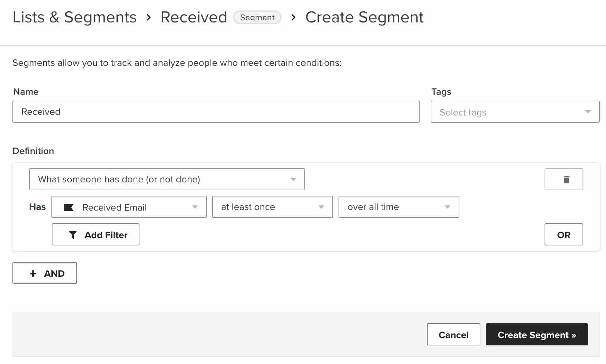Change the Received Email metric dropdown
Viewport: 606px width, 364px height.
coord(129,207)
